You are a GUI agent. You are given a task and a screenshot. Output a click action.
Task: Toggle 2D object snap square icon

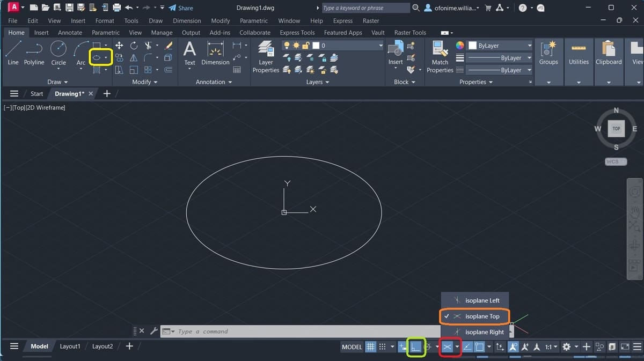(479, 347)
